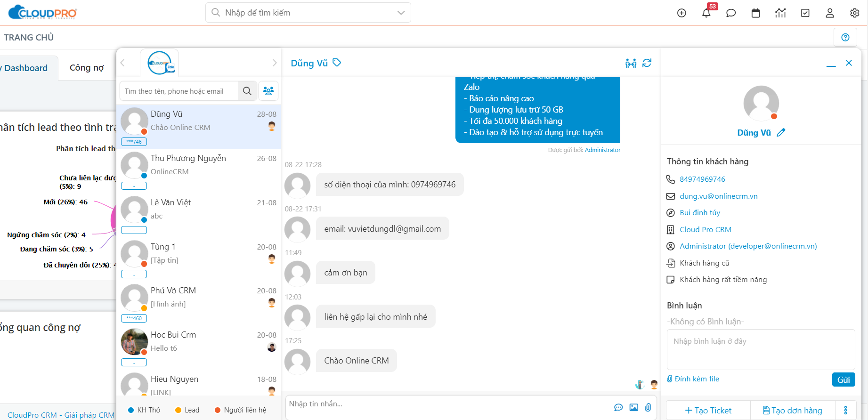Click the contact search magnifier button
This screenshot has width=868, height=420.
pos(247,91)
